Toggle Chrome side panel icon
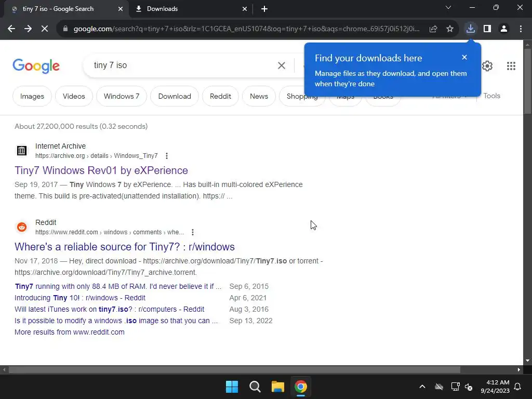The height and width of the screenshot is (399, 532). pyautogui.click(x=487, y=29)
